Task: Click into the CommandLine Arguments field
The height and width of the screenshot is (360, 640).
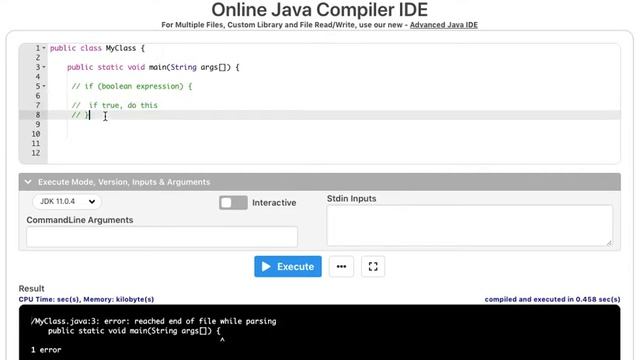Action: [x=162, y=237]
